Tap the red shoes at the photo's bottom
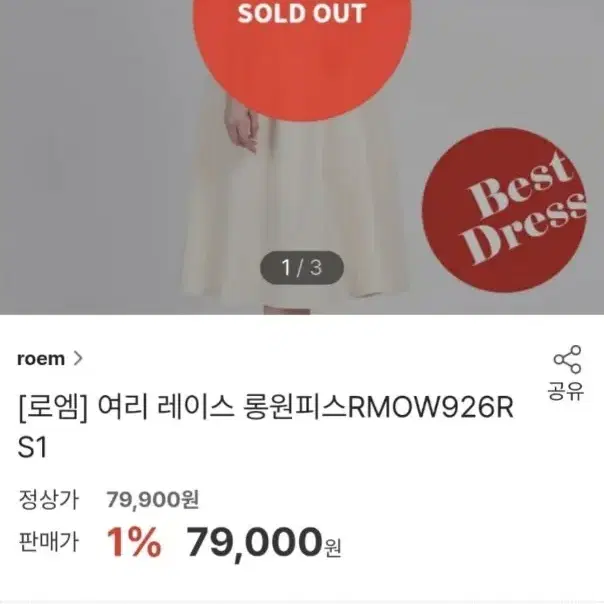This screenshot has width=604, height=604. 287,310
